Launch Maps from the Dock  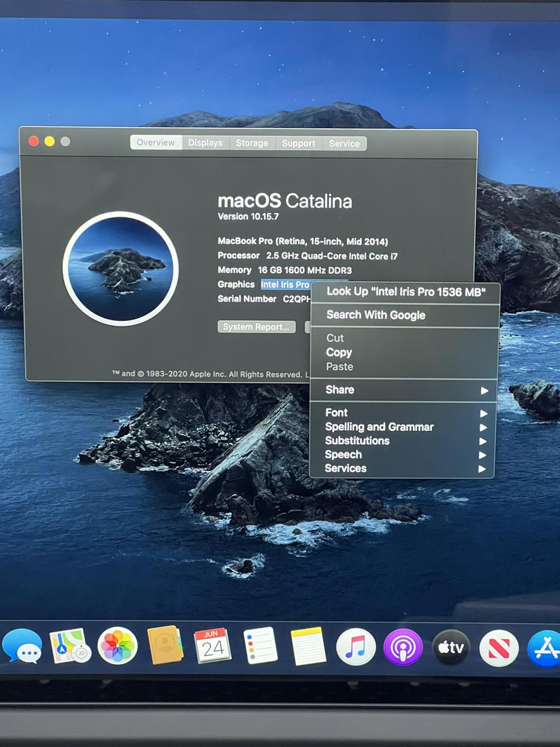click(70, 646)
